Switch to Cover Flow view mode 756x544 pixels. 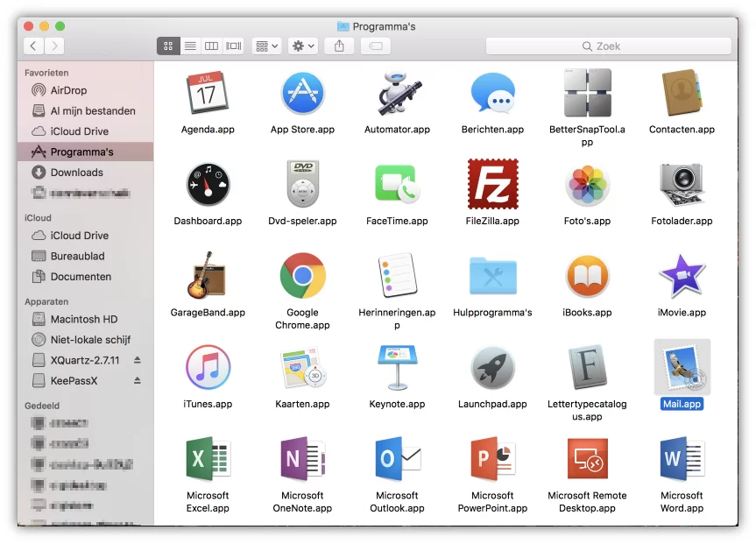coord(234,46)
